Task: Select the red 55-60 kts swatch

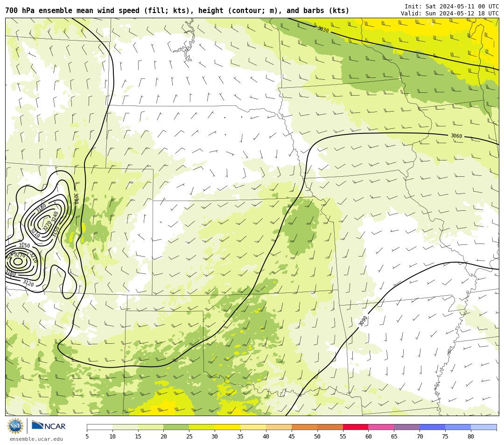Action: (356, 427)
